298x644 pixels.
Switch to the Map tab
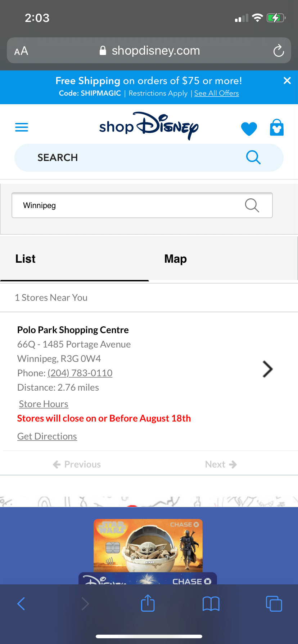click(175, 259)
